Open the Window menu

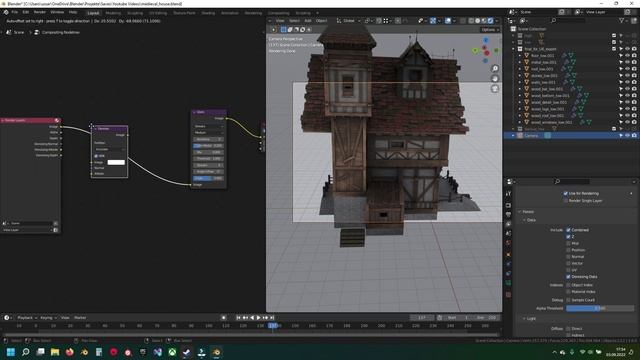point(57,12)
